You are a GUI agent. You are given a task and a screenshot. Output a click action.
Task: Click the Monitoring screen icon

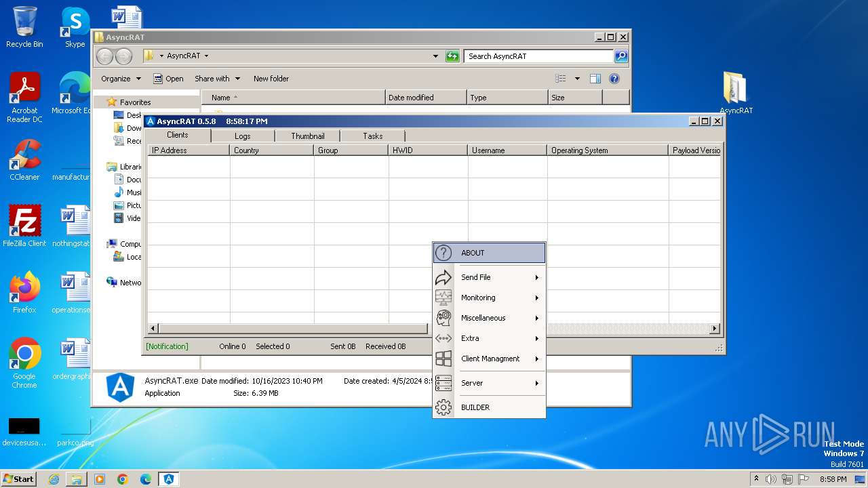(x=443, y=298)
